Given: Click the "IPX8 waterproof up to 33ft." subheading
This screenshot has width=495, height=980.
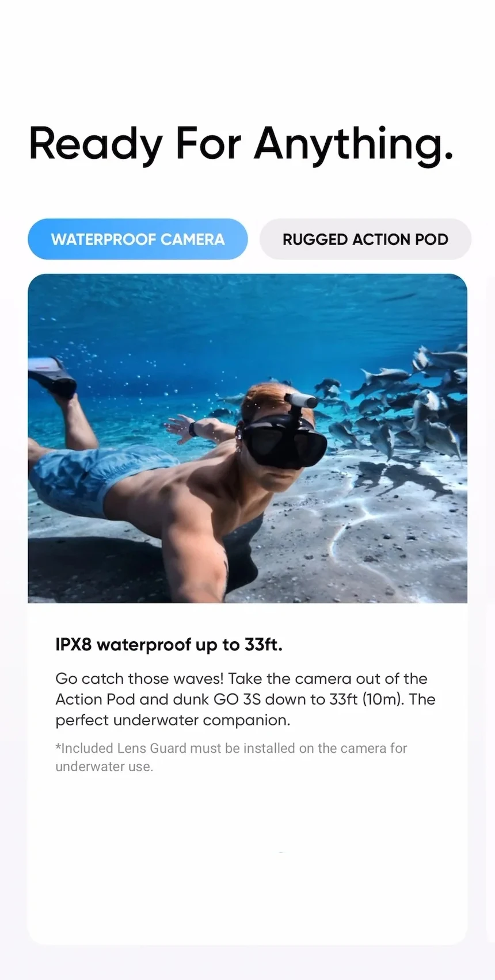Looking at the screenshot, I should [x=169, y=645].
